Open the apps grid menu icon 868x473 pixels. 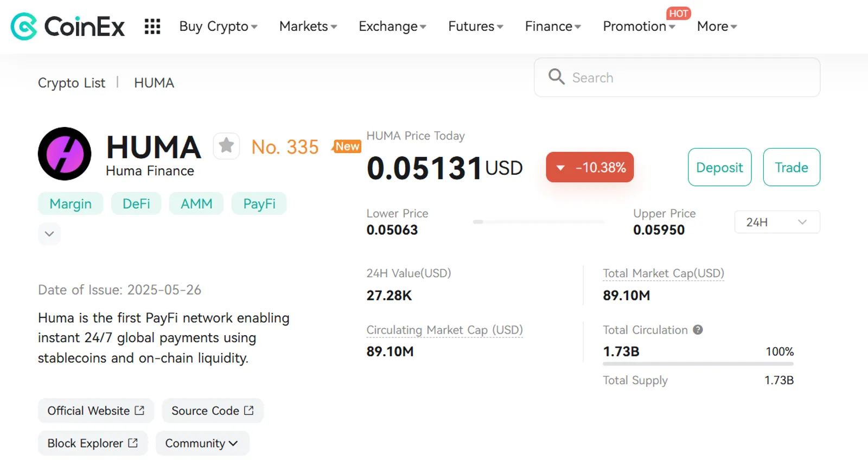click(152, 26)
